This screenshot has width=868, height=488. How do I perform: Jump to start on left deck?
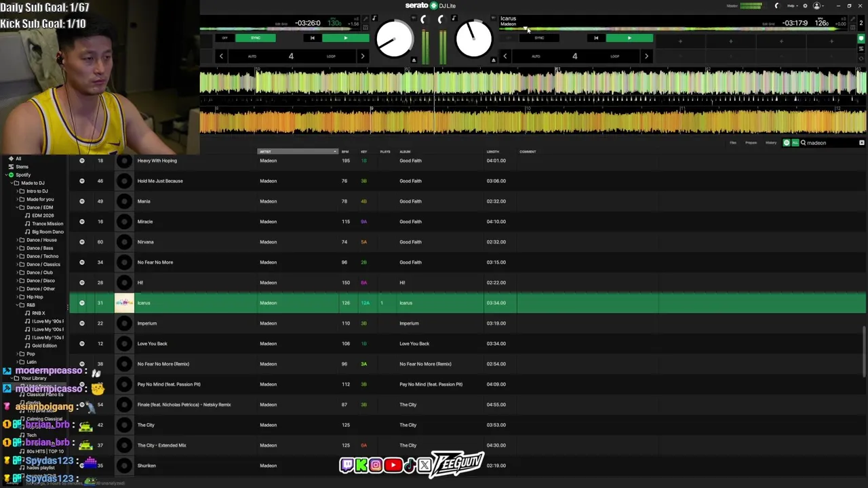coord(312,38)
